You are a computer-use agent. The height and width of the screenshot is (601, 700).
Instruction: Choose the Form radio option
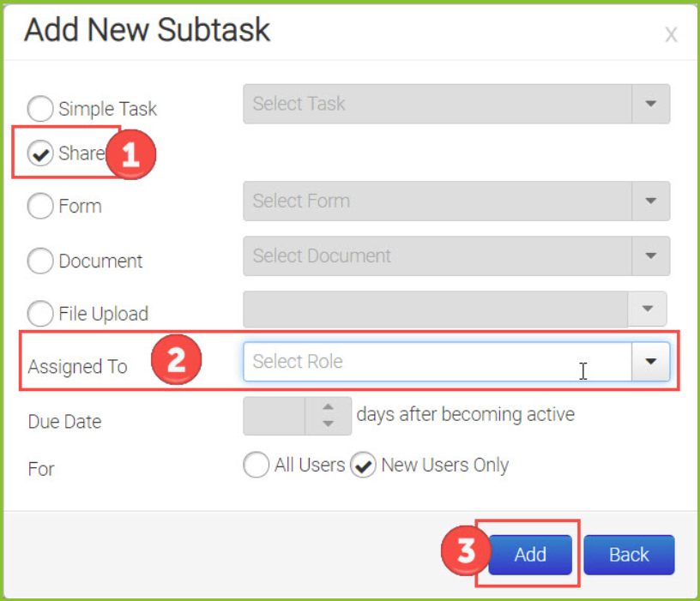click(40, 206)
